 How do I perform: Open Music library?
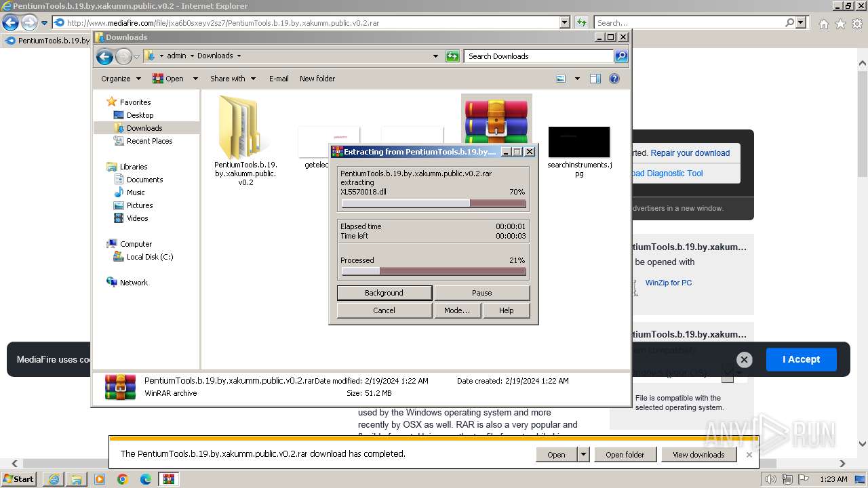tap(136, 192)
